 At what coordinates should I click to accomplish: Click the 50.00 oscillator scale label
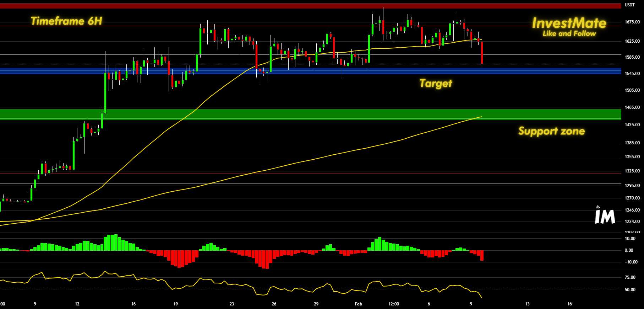[x=630, y=290]
